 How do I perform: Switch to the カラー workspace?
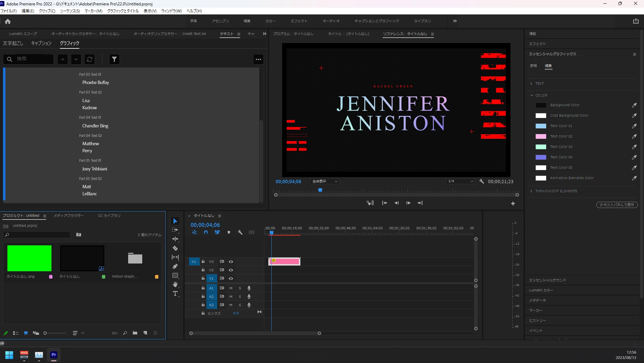pos(270,21)
